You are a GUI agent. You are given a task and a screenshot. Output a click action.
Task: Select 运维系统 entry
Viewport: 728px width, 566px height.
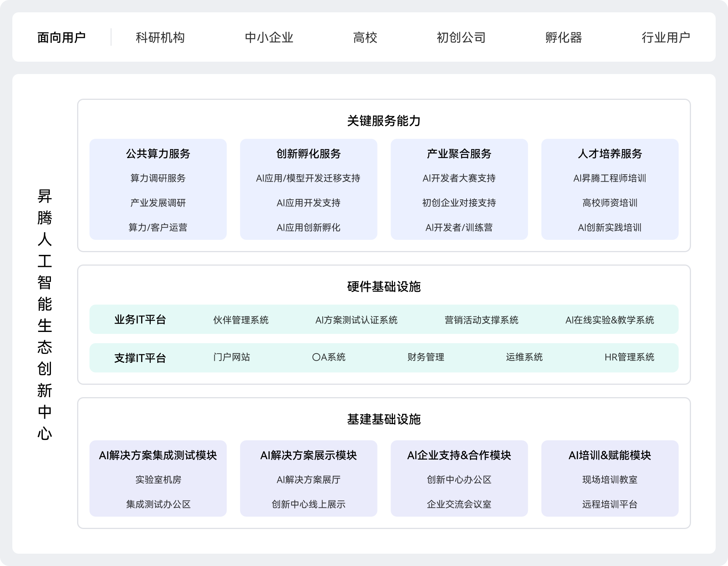click(x=524, y=357)
